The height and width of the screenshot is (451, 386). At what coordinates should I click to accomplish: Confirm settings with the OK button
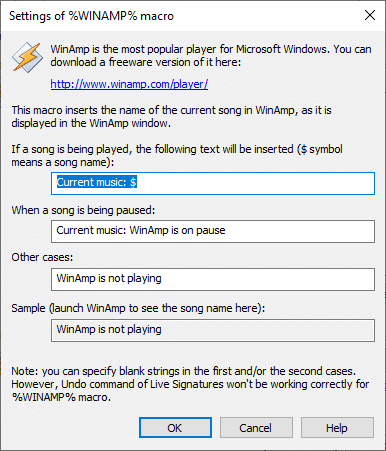point(175,428)
